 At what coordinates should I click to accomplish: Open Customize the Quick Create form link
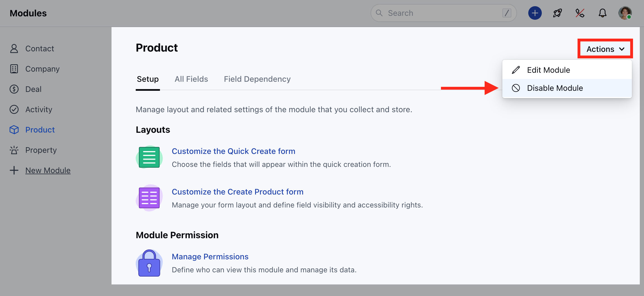click(233, 151)
